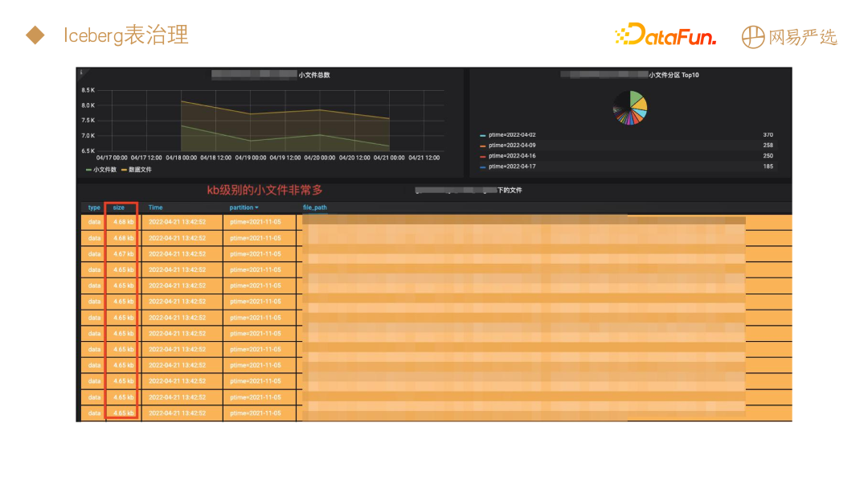Click the 04/17 00:00 x-axis label
Screen dimensions: 868x489
[112, 158]
